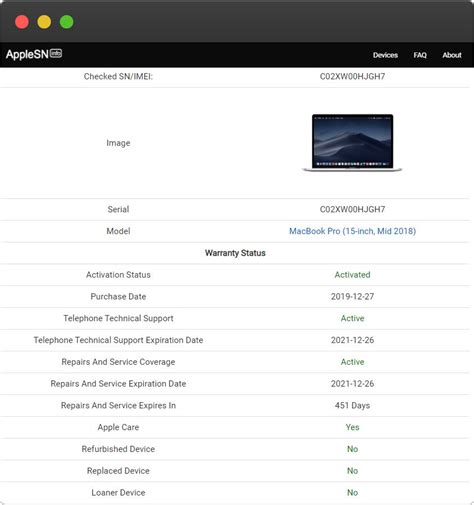Click the Activated status value
Viewport: 474px width, 505px height.
(x=352, y=275)
